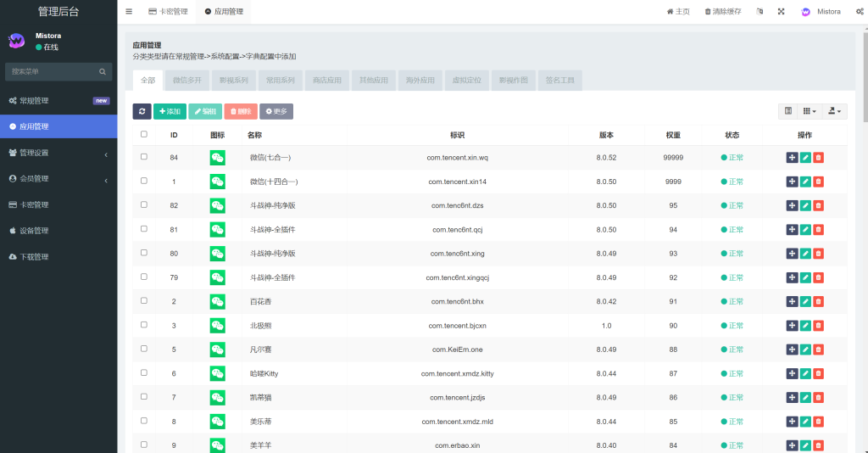Click delete icon for 北极熊 row
868x453 pixels.
(x=818, y=326)
